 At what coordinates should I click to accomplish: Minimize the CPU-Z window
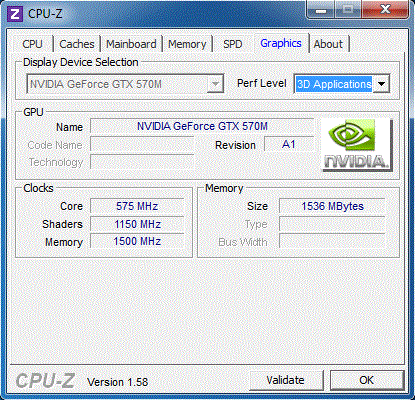point(321,10)
